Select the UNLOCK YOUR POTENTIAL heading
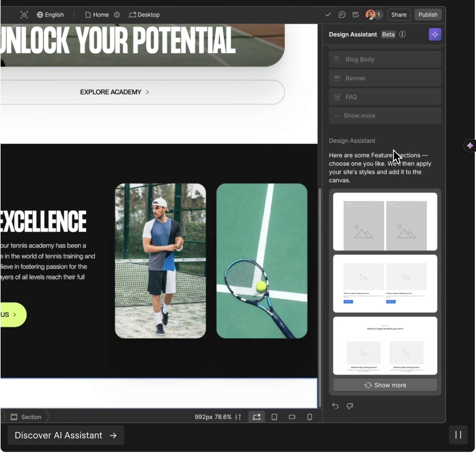 pos(118,40)
